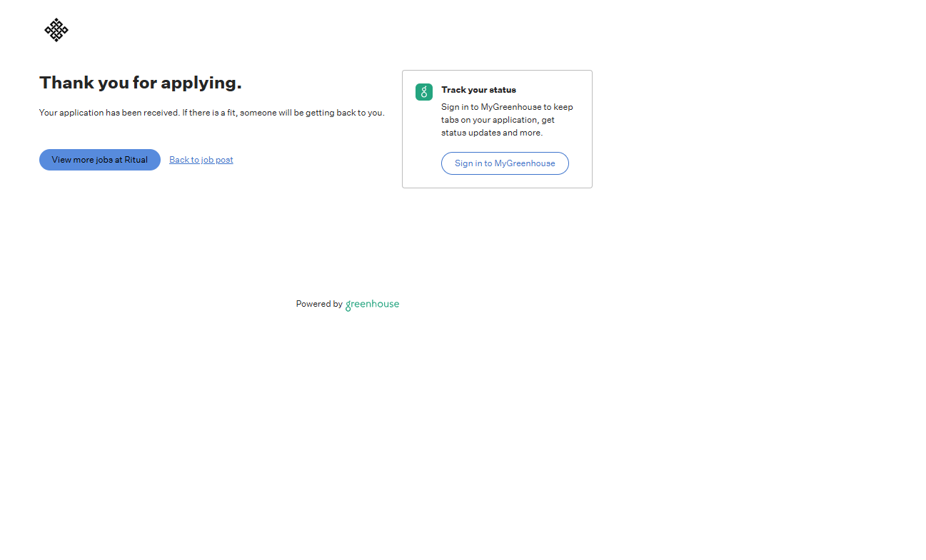
Task: Open the greenhouse wordmark logo in footer
Action: [372, 305]
